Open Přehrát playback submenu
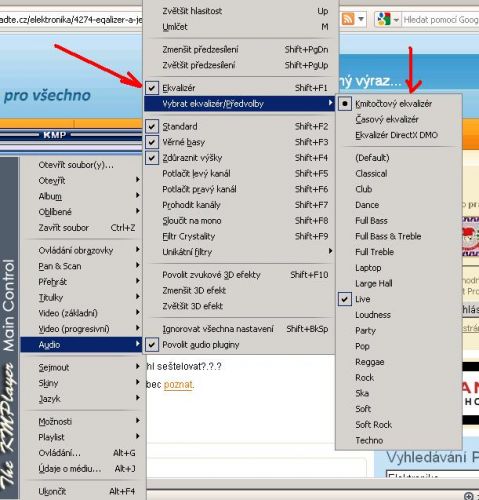Viewport: 479px width, 500px height. pyautogui.click(x=81, y=282)
